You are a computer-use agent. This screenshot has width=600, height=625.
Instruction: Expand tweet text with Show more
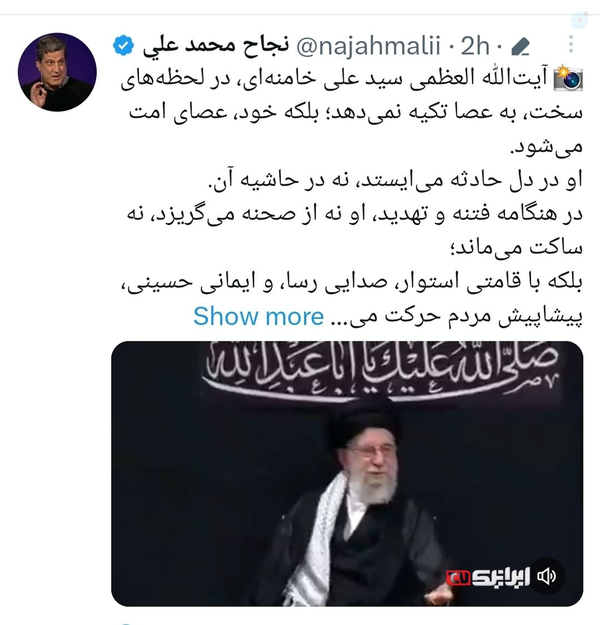[x=258, y=316]
